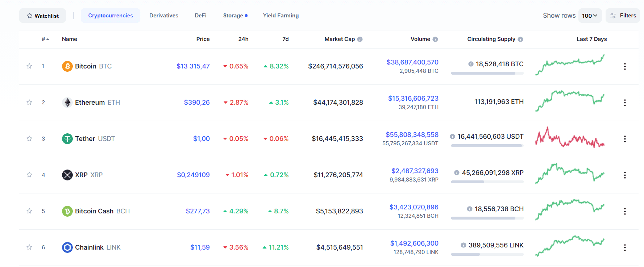Select the Cryptocurrencies tab
The width and height of the screenshot is (644, 267).
[111, 16]
